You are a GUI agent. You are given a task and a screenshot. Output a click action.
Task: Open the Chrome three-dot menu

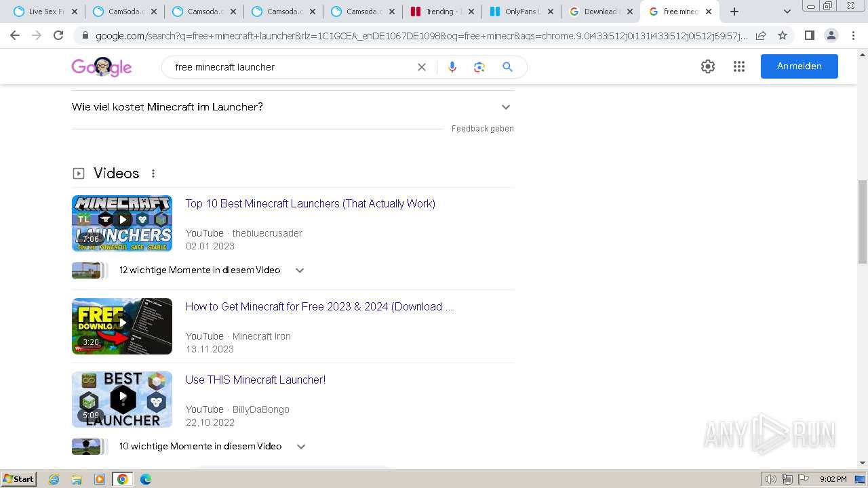853,35
